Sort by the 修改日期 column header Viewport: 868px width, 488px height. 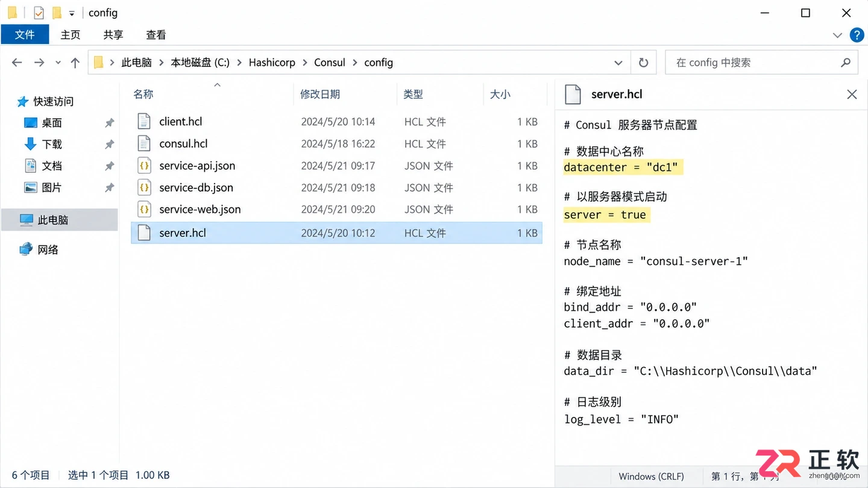point(320,94)
